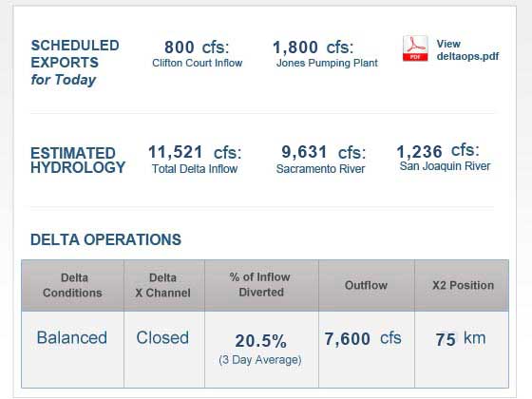
Task: Click the Sacramento River flow value
Action: (324, 152)
